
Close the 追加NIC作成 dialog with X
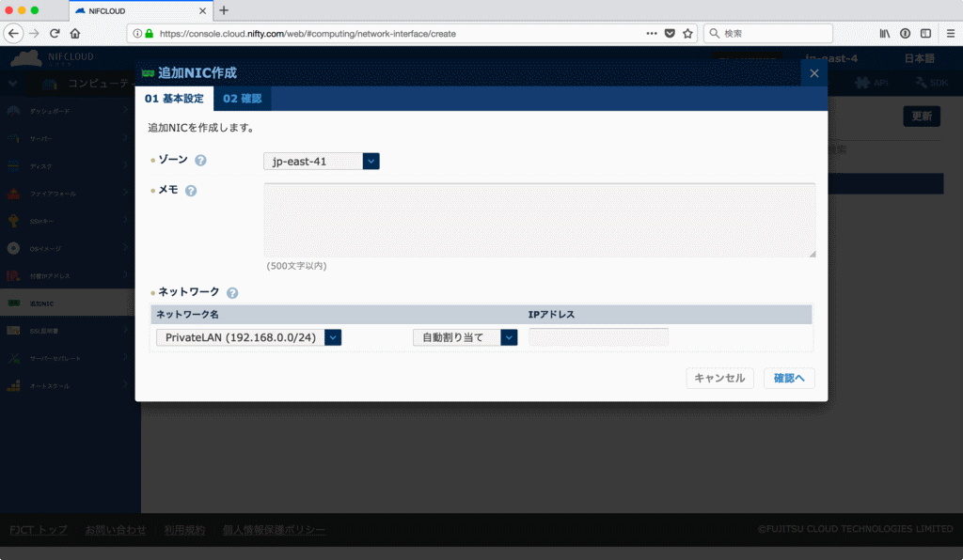pyautogui.click(x=814, y=73)
